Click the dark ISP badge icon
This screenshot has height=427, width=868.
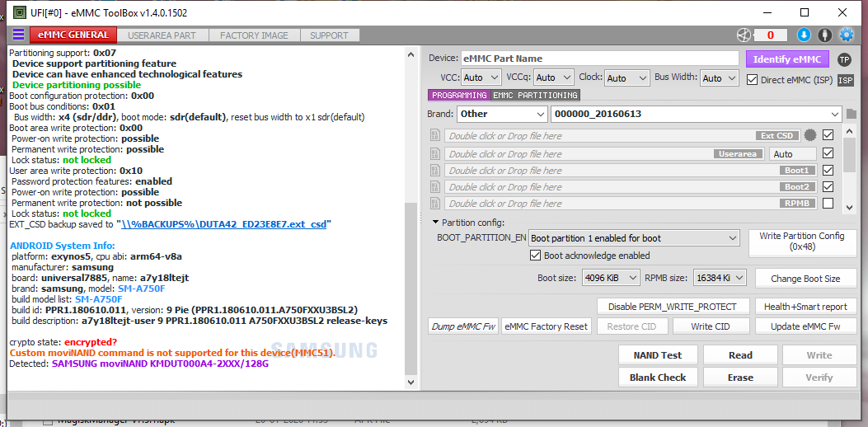845,80
